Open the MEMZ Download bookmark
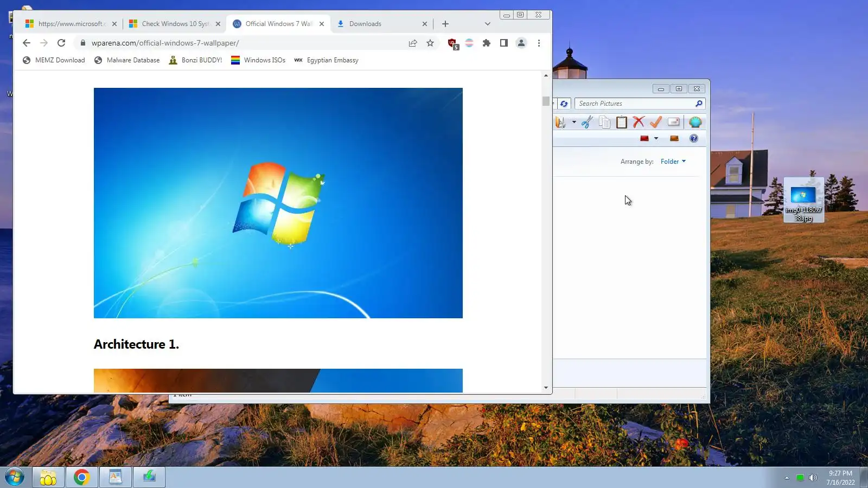 click(x=54, y=60)
